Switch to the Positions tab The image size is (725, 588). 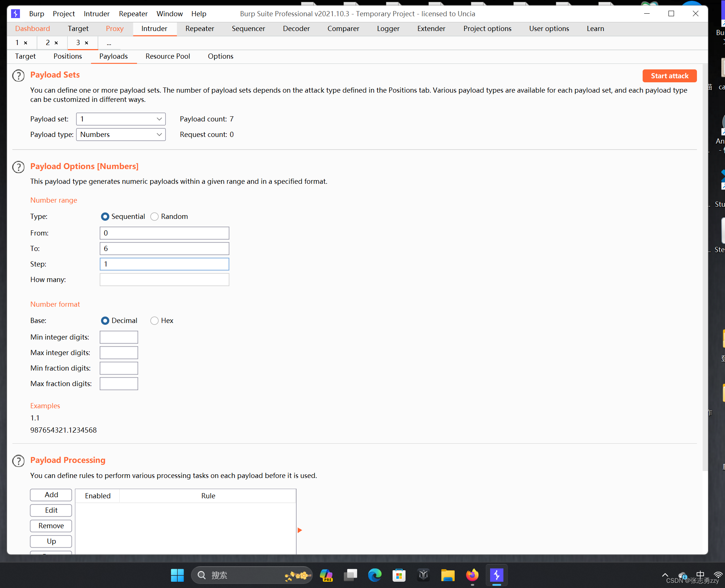point(68,56)
